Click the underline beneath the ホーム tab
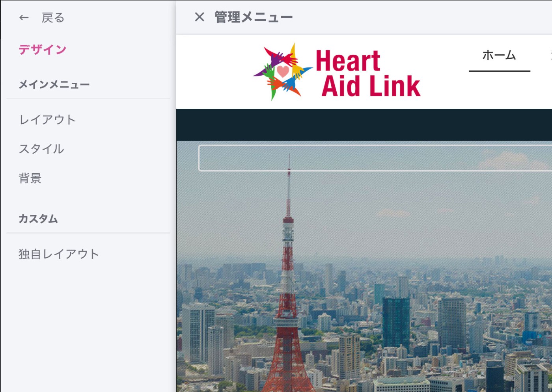552x392 pixels. [500, 71]
